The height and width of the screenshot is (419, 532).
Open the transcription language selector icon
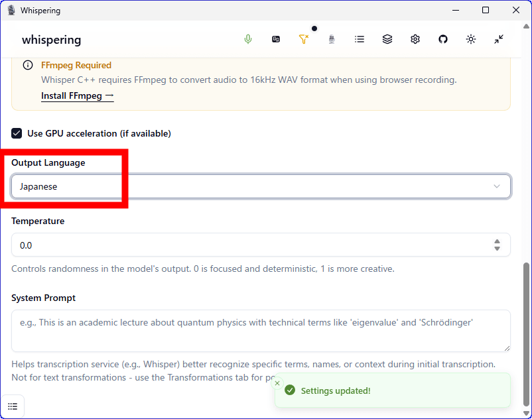pos(276,39)
